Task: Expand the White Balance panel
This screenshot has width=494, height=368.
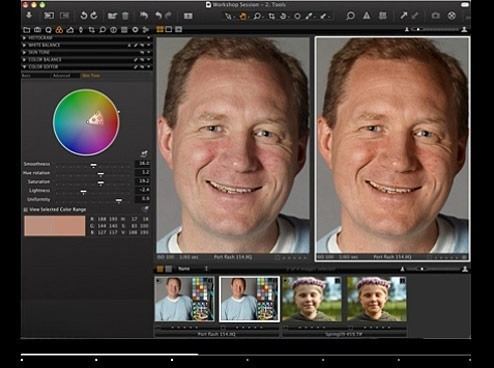Action: pyautogui.click(x=24, y=45)
